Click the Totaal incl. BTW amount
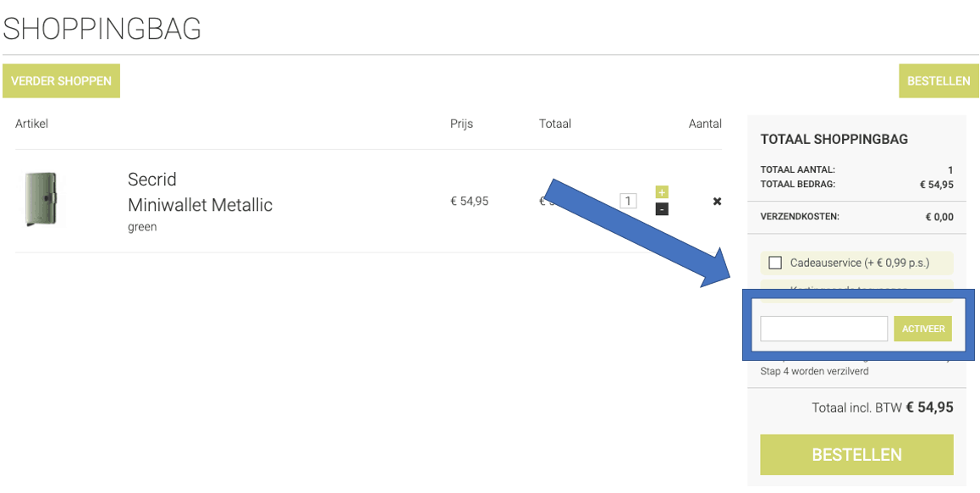This screenshot has width=980, height=493. (929, 407)
